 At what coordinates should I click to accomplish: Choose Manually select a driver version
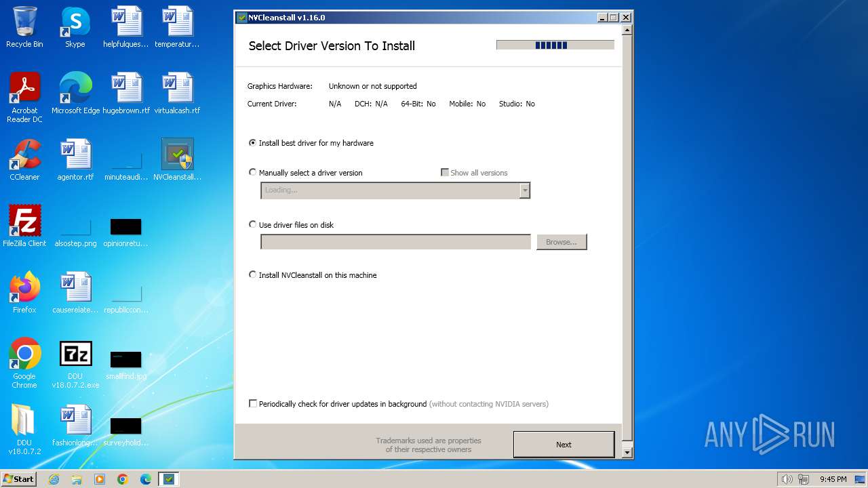(x=306, y=173)
